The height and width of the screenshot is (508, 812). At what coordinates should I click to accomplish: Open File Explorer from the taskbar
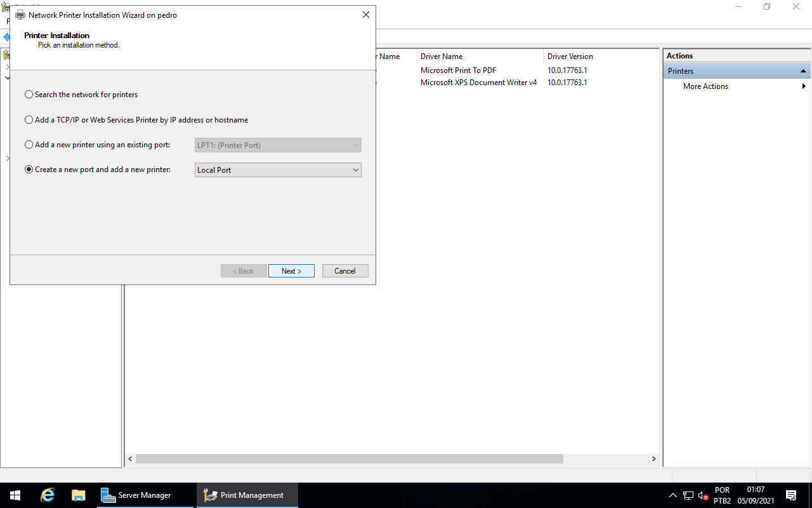(78, 495)
